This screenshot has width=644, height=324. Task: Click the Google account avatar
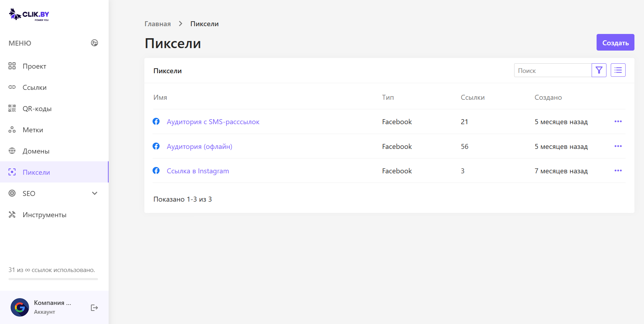[x=20, y=307]
